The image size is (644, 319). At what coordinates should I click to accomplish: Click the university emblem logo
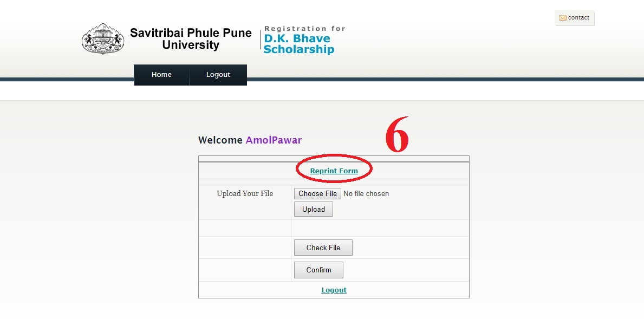tap(103, 39)
